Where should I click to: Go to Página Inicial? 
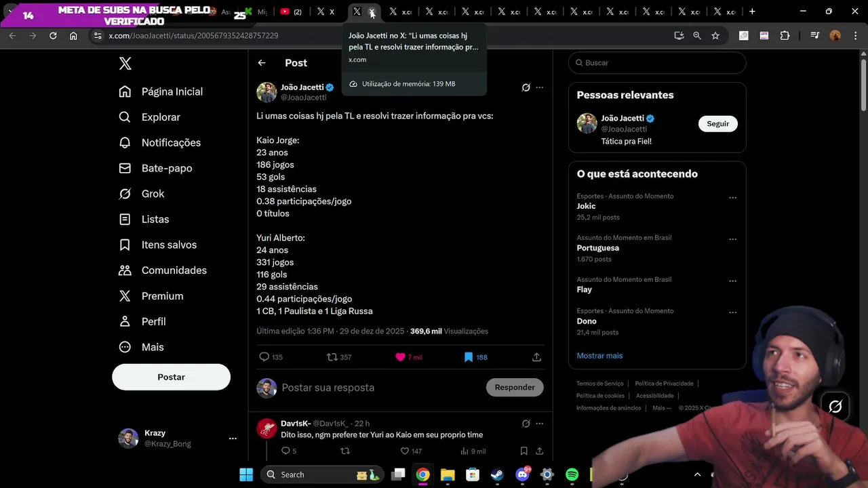161,91
